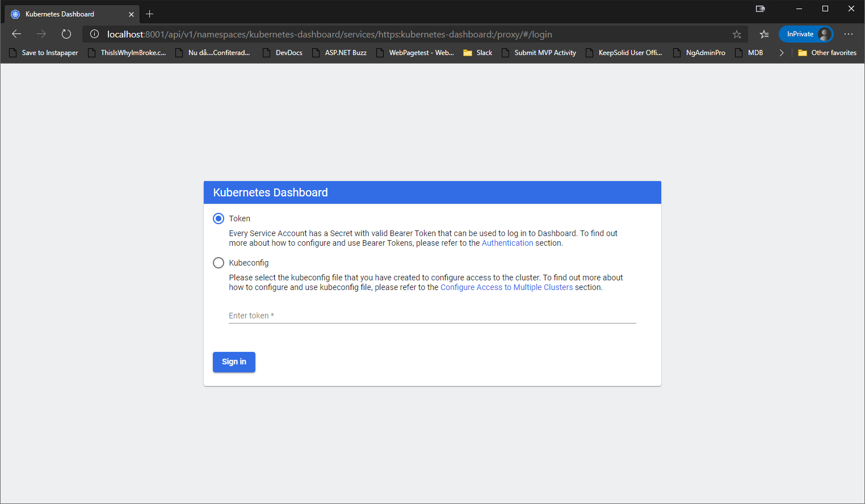Minimize the browser window
This screenshot has height=504, width=865.
coord(799,9)
